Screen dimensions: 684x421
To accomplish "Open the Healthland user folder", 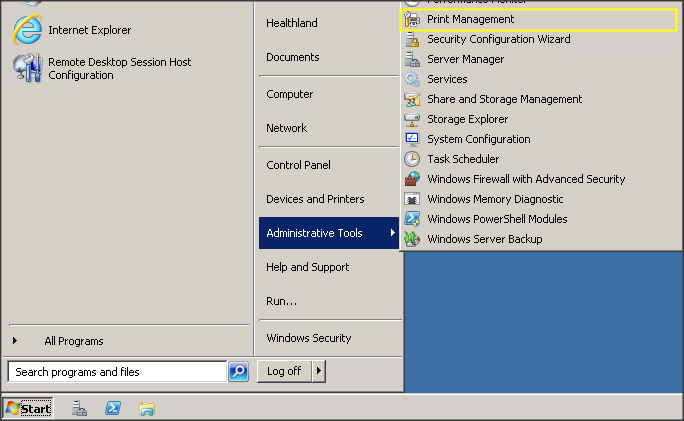I will [292, 23].
